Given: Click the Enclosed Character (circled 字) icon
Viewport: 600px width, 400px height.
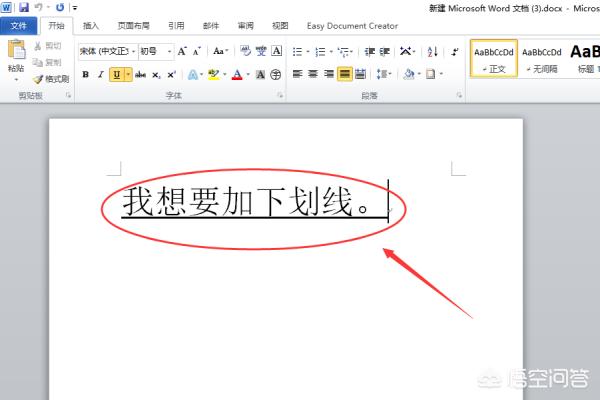Looking at the screenshot, I should (x=276, y=74).
